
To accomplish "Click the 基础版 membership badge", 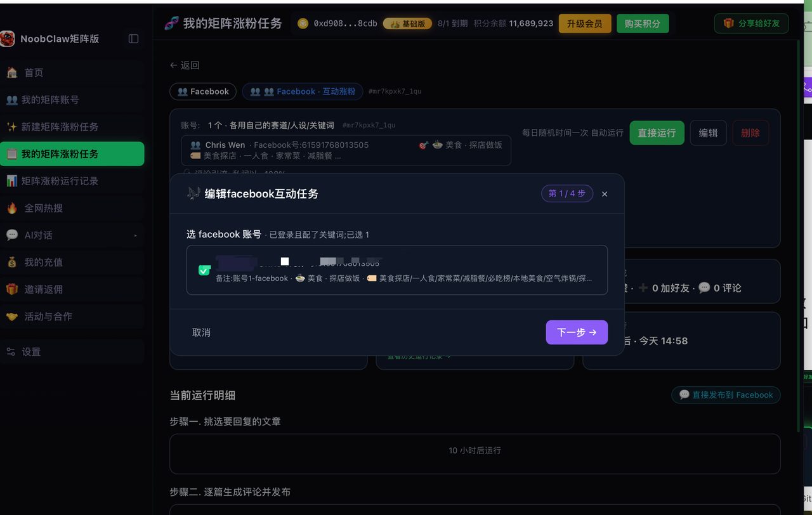I will tap(407, 23).
